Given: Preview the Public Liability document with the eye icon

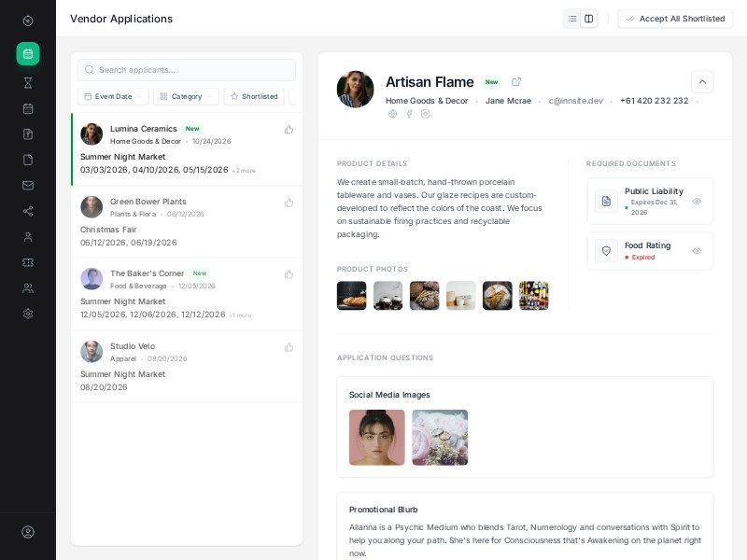Looking at the screenshot, I should [696, 201].
